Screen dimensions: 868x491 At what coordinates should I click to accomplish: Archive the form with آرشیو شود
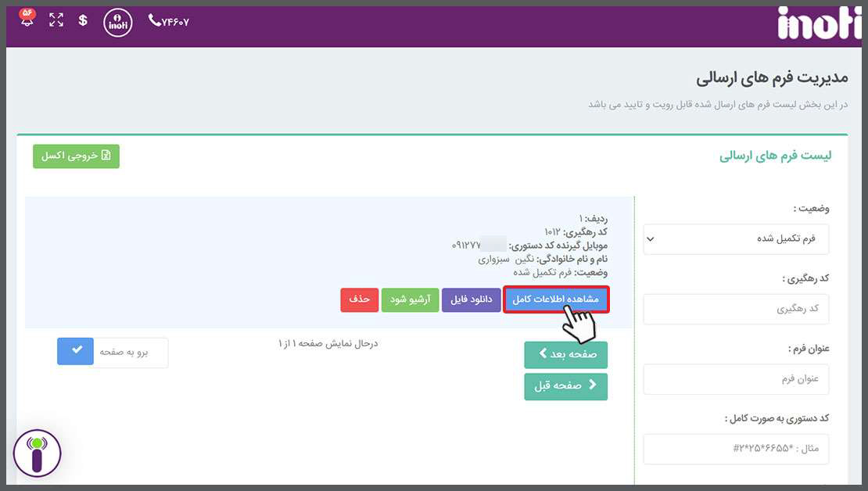tap(410, 300)
